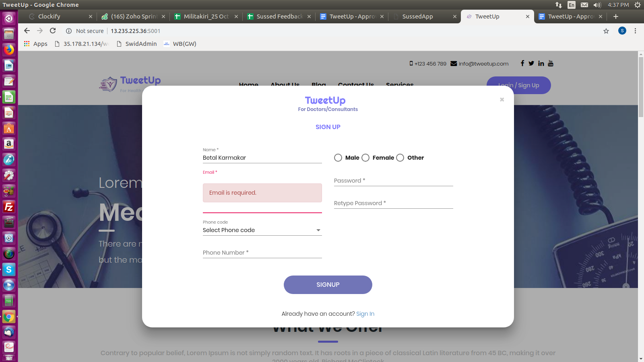Open the system volume indicator
The image size is (644, 362).
(597, 5)
